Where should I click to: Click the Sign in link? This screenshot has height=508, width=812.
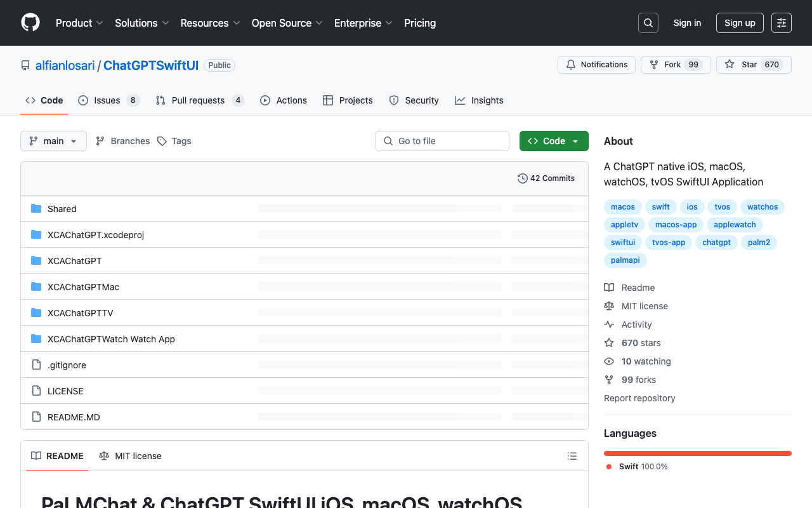pos(687,23)
